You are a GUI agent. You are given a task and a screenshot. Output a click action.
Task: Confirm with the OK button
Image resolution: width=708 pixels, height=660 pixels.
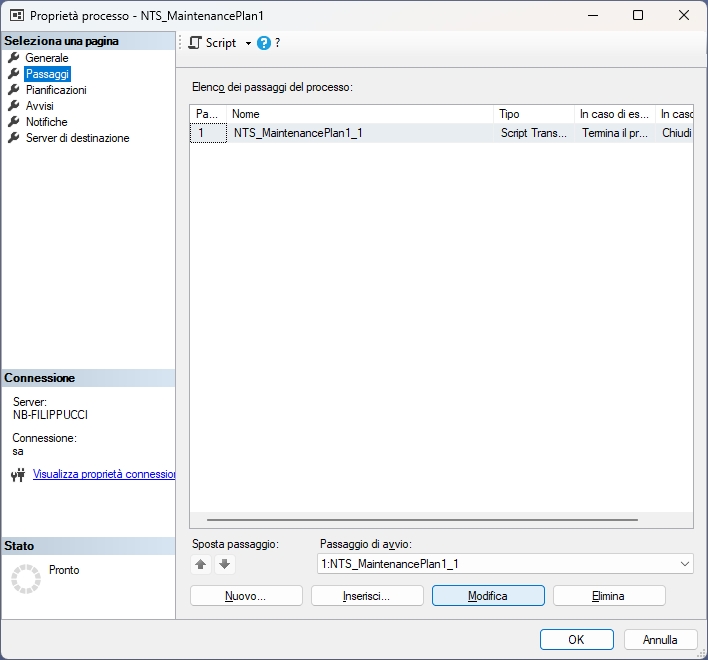(x=577, y=640)
